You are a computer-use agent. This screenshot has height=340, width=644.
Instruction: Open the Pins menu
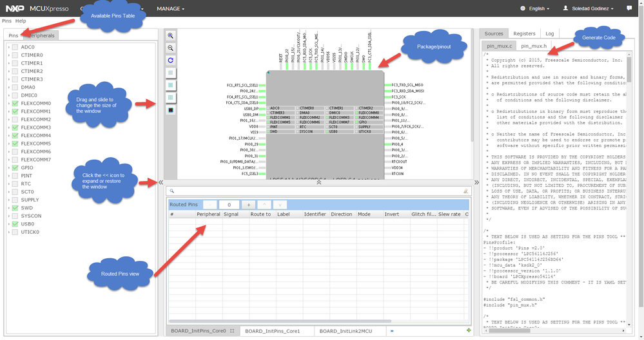click(x=6, y=21)
